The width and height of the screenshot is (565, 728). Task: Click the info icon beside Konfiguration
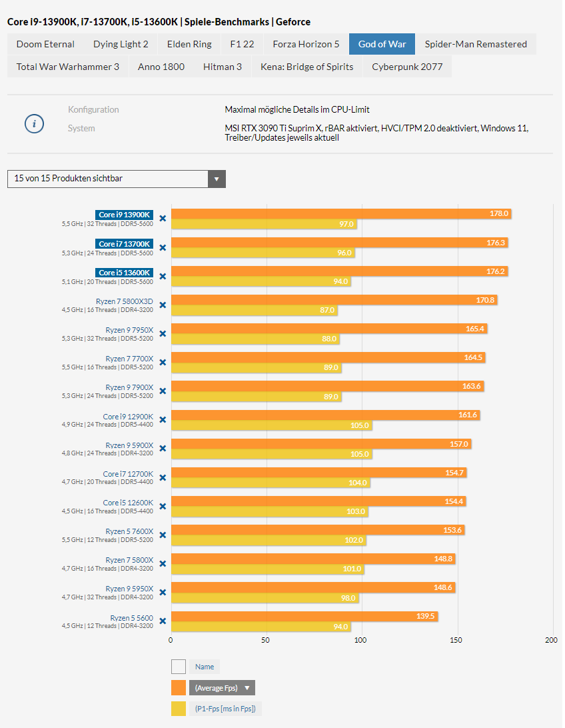pyautogui.click(x=35, y=124)
